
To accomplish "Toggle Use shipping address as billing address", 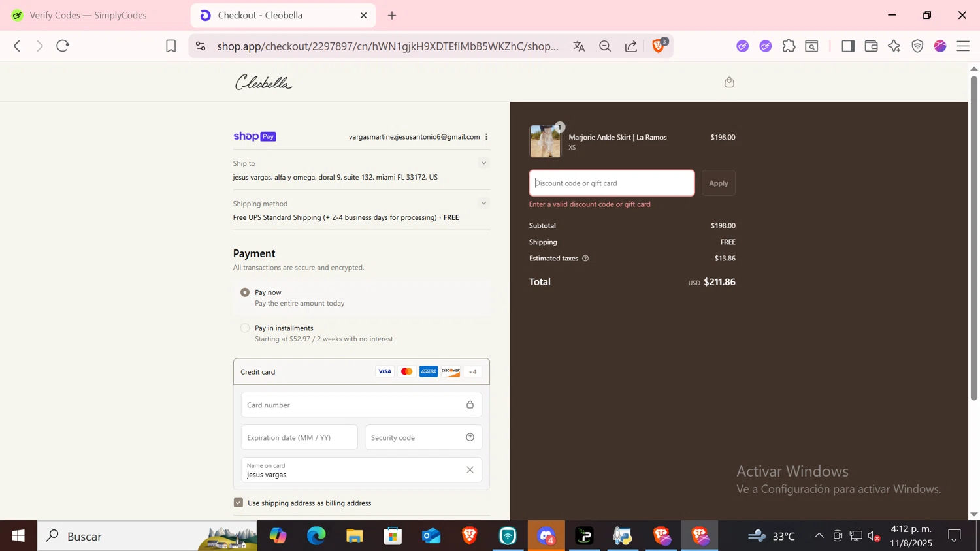I will coord(238,503).
